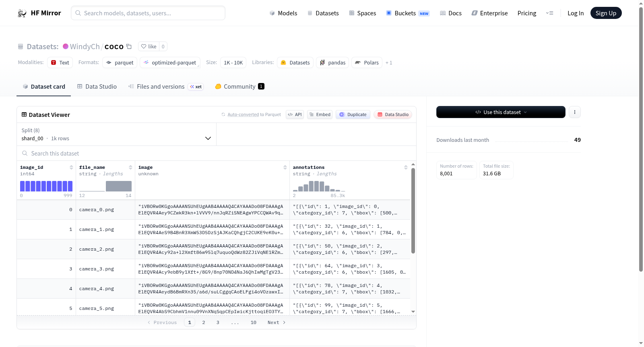644x347 pixels.
Task: Open Spaces in the top navigation
Action: (x=362, y=13)
